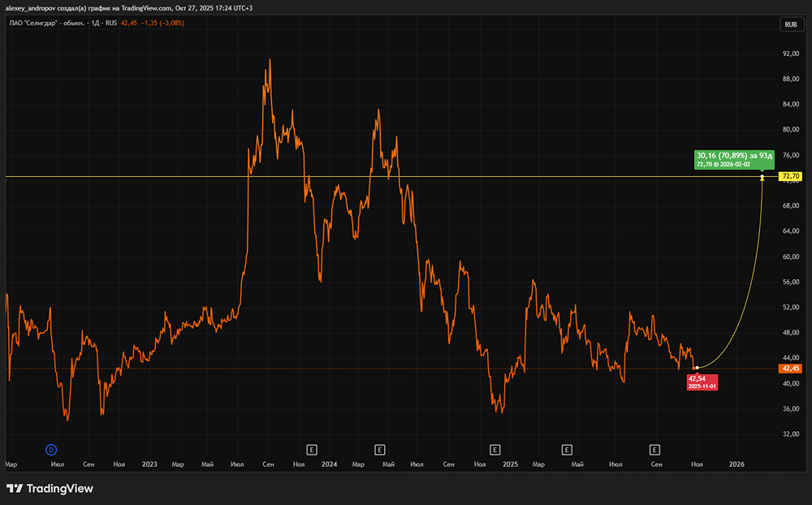Click the 1Д interval label in legend

click(x=95, y=23)
